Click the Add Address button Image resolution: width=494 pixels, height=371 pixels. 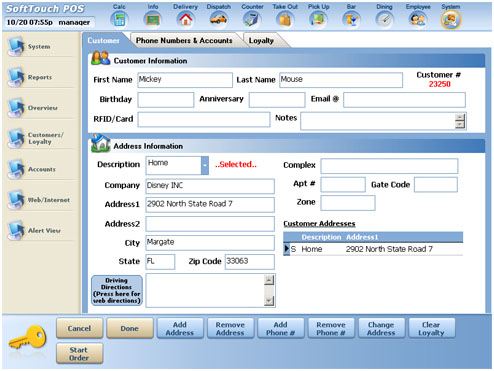[x=180, y=328]
